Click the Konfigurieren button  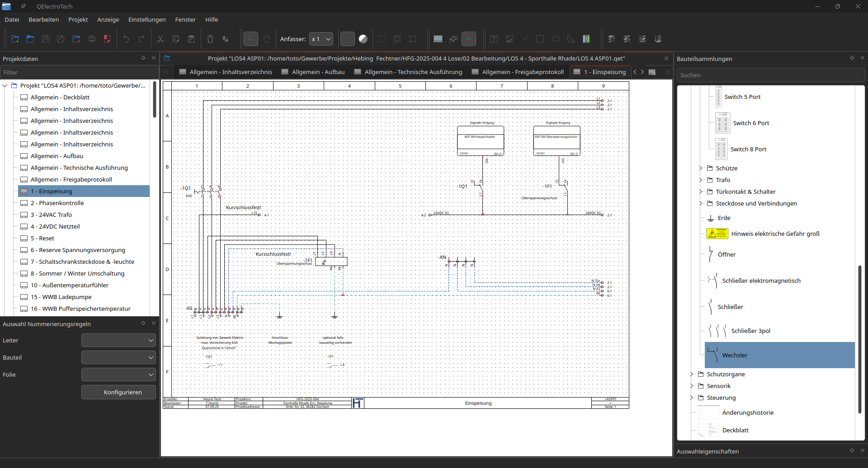[x=118, y=393]
